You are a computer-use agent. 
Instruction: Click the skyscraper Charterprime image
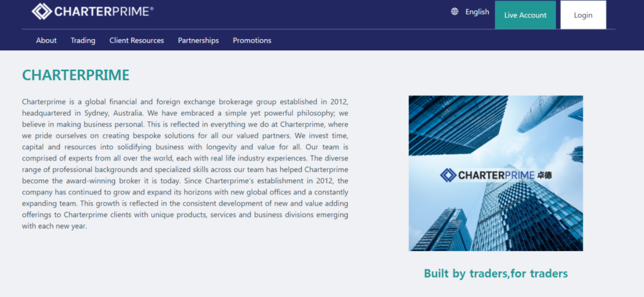point(496,173)
